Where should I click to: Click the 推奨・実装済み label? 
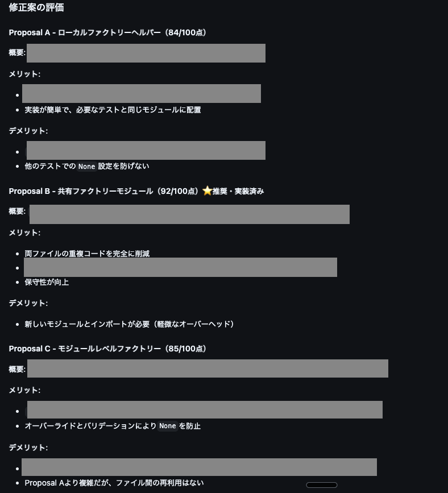click(238, 191)
